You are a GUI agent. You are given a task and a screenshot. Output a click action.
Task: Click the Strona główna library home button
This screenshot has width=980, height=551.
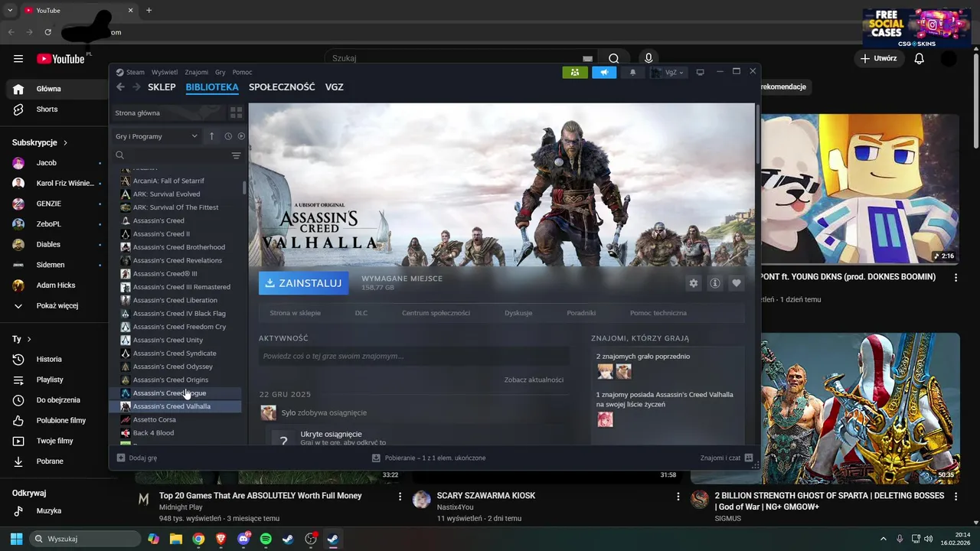pos(168,112)
